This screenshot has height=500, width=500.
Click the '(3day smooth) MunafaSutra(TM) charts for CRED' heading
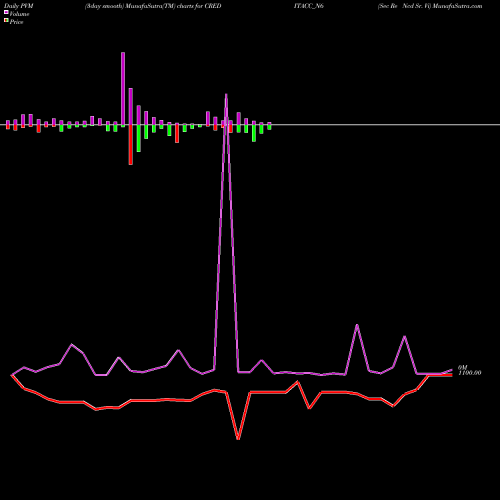pyautogui.click(x=153, y=6)
